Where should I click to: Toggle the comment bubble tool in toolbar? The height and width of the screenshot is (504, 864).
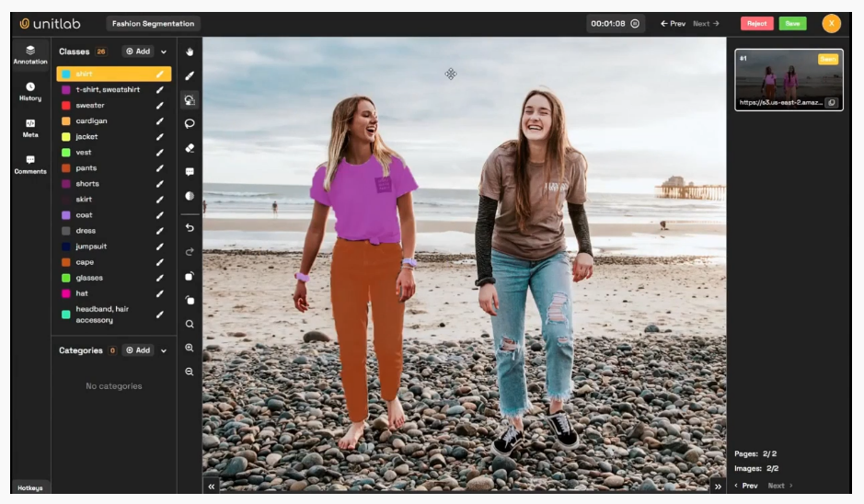pyautogui.click(x=190, y=172)
